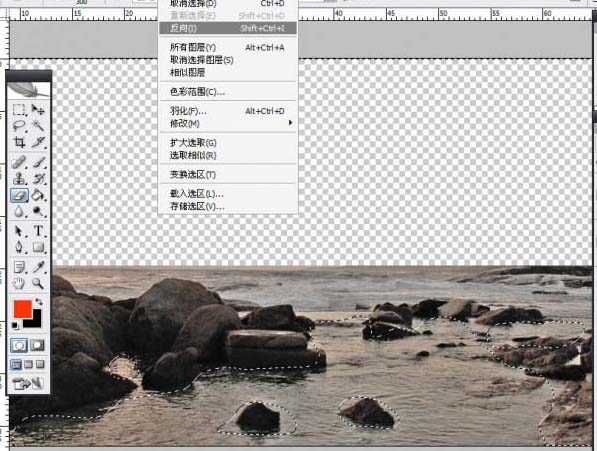Select the Clone Stamp tool
Viewport: 597px width, 451px height.
[x=19, y=179]
